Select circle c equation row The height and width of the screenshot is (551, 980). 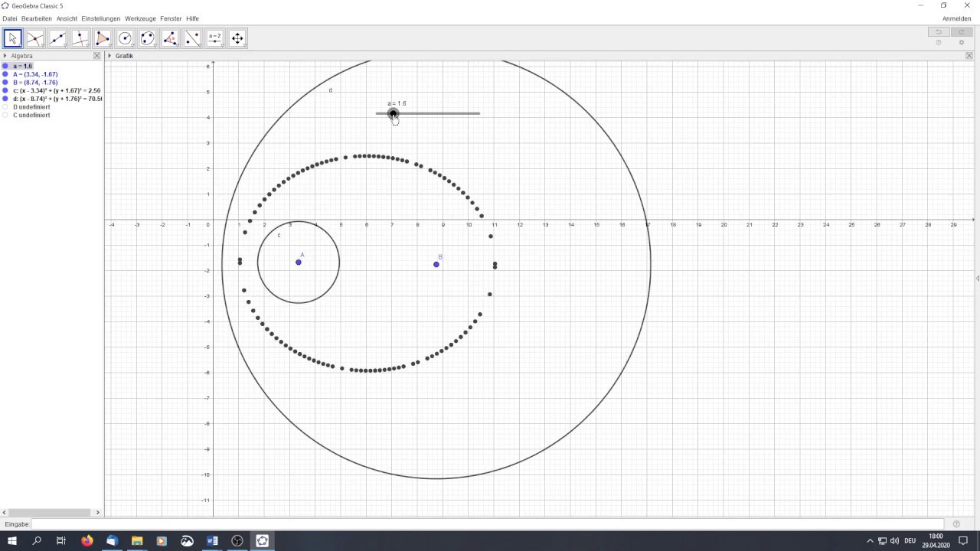pos(57,90)
